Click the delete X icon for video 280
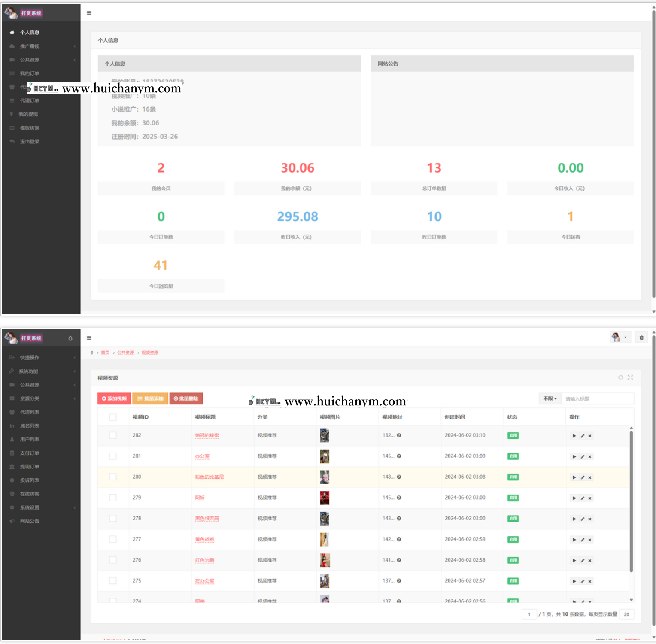 tap(590, 477)
